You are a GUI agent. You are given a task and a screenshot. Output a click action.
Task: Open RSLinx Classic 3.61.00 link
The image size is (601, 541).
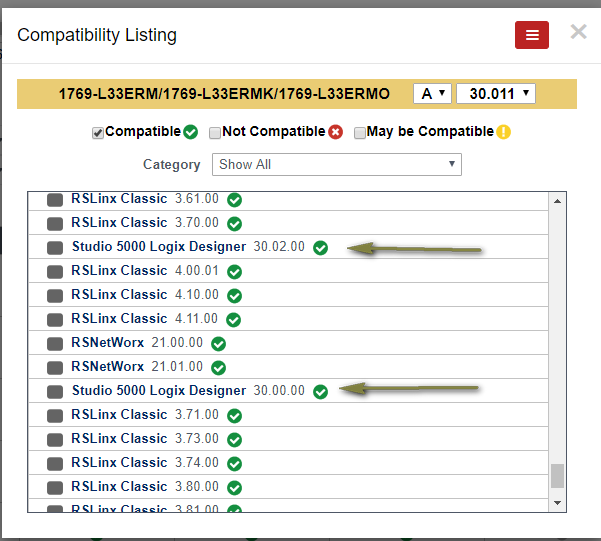[119, 199]
